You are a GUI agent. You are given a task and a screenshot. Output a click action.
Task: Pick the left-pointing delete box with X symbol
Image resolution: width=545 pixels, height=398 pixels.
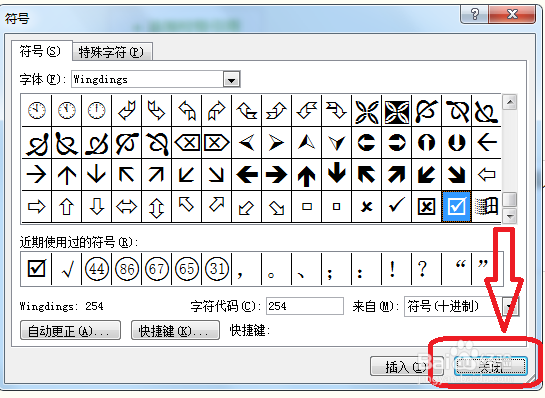pyautogui.click(x=187, y=143)
